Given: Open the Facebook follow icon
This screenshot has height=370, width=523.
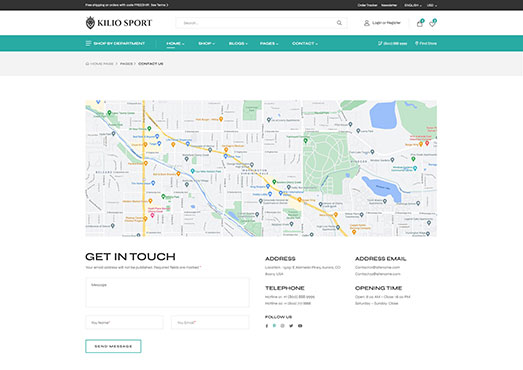Looking at the screenshot, I should tap(267, 326).
